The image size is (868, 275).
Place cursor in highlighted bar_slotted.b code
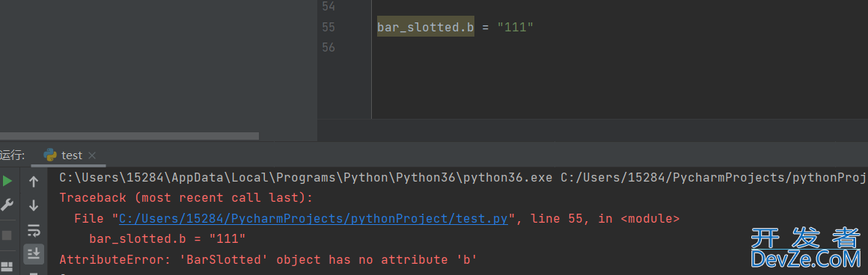click(x=426, y=27)
